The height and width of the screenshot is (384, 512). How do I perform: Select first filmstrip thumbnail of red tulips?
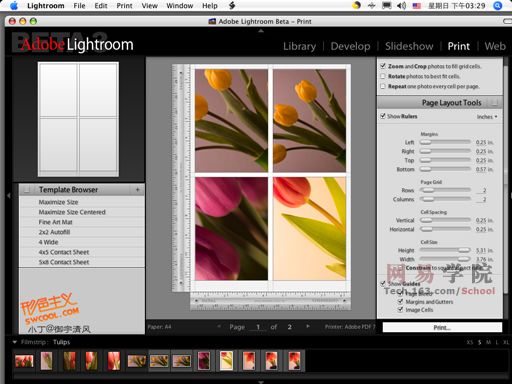tap(24, 361)
